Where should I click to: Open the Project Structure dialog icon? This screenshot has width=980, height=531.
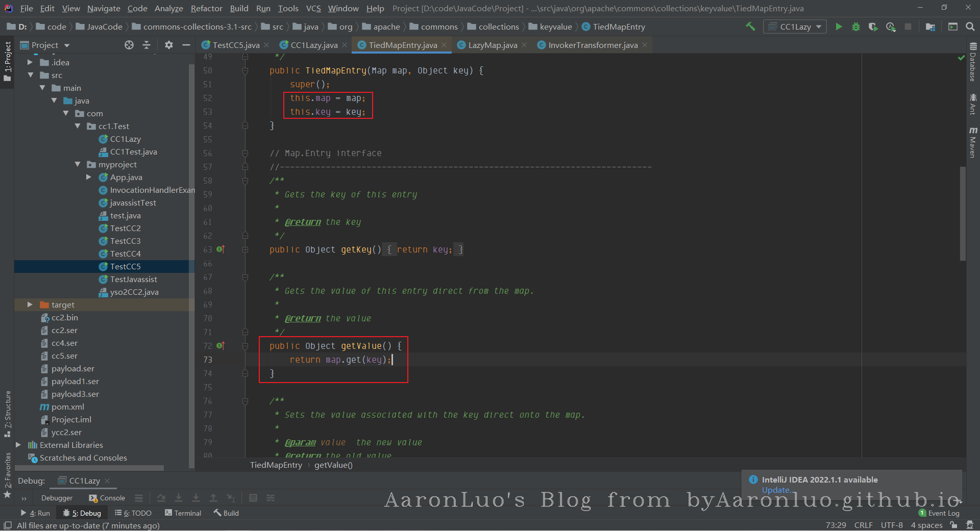point(930,27)
